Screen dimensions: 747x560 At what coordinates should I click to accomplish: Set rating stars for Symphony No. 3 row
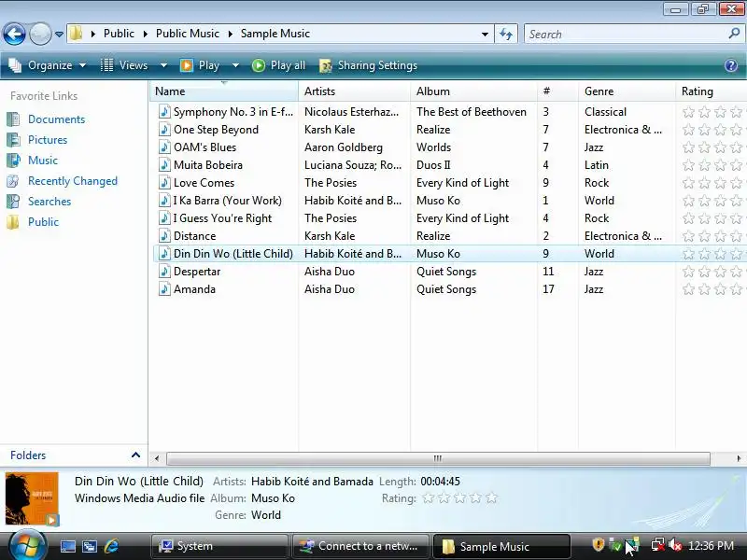click(713, 112)
